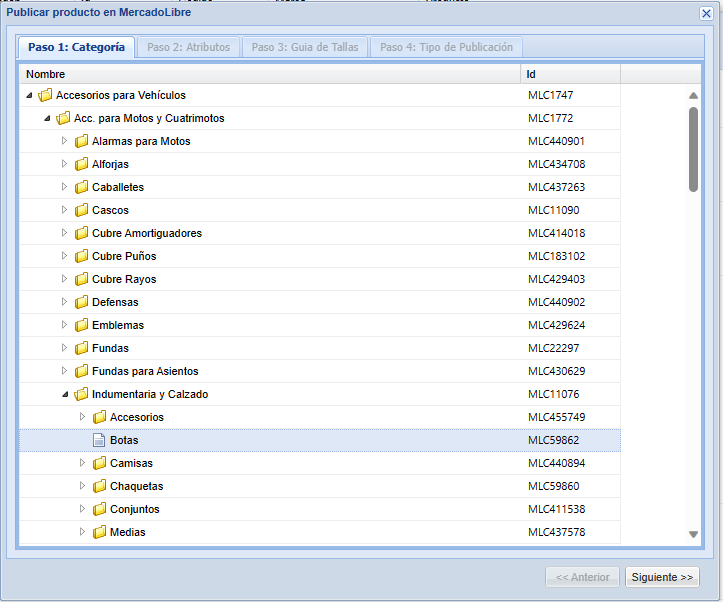Click the id MLC11090
Screen dimensions: 723x602
[553, 210]
